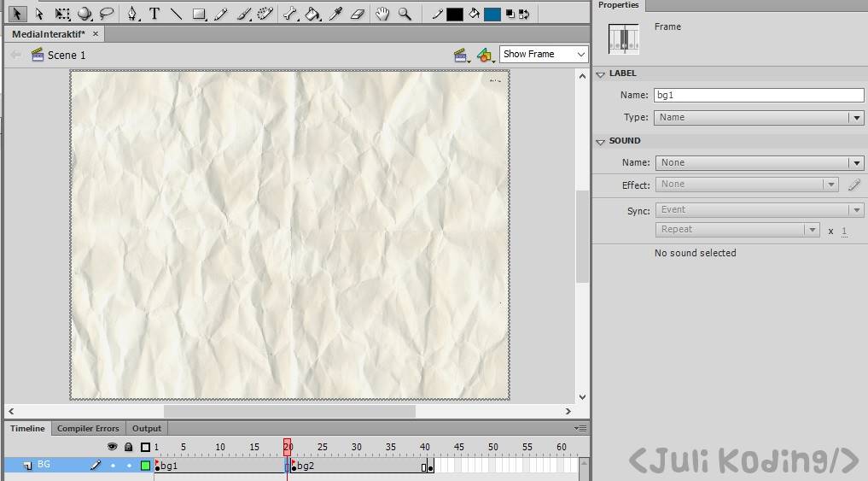The image size is (868, 481).
Task: Select the Zoom magnifier tool
Action: (405, 14)
